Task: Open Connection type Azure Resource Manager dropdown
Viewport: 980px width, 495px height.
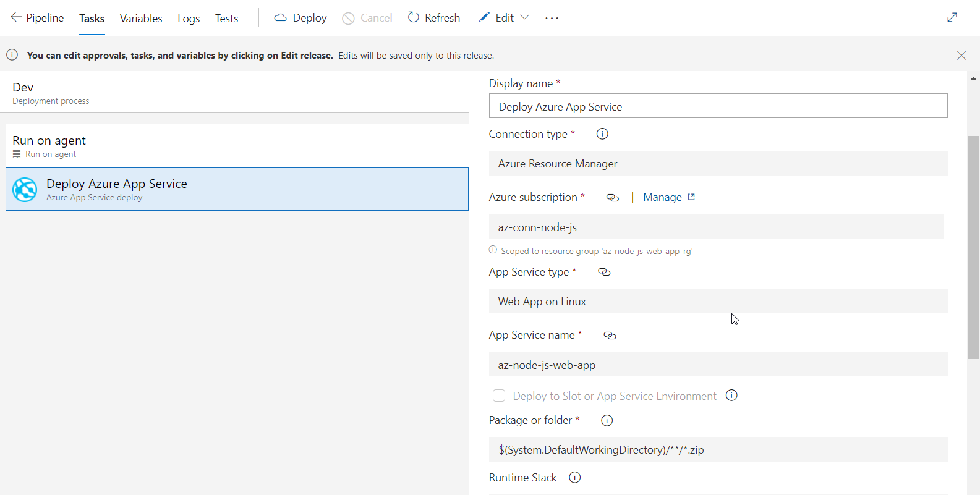Action: point(718,163)
